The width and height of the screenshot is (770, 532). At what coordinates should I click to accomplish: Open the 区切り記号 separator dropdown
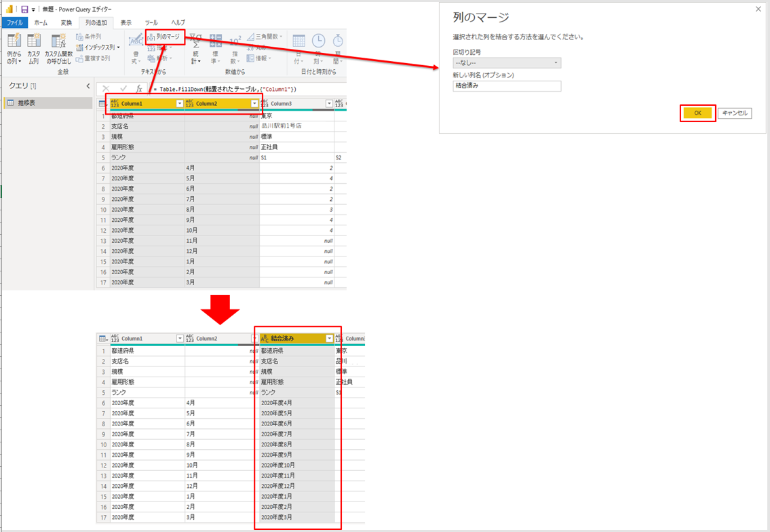tap(507, 63)
